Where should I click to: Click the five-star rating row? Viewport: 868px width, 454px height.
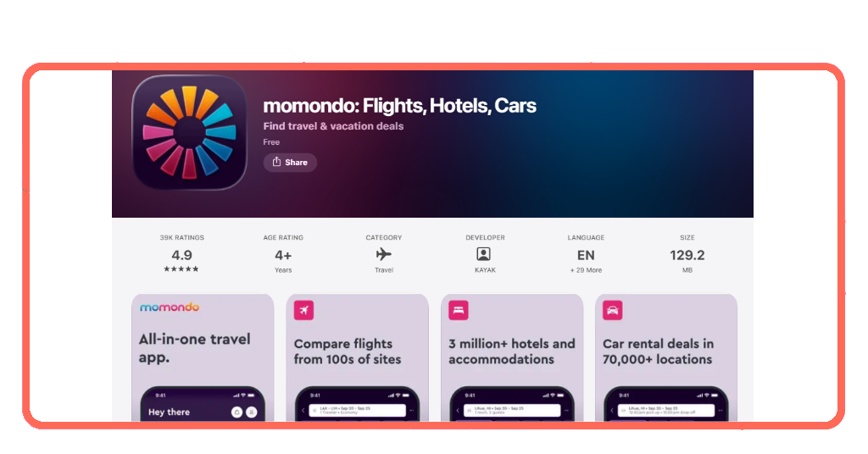point(181,269)
